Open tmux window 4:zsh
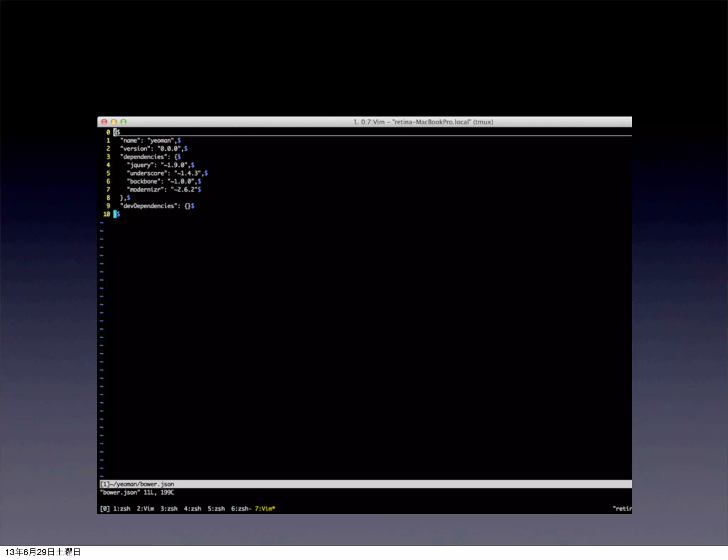 point(192,508)
